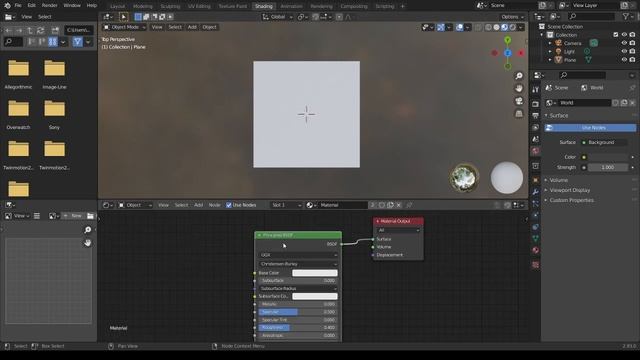Open the Output properties tab icon
The height and width of the screenshot is (360, 640).
(536, 116)
